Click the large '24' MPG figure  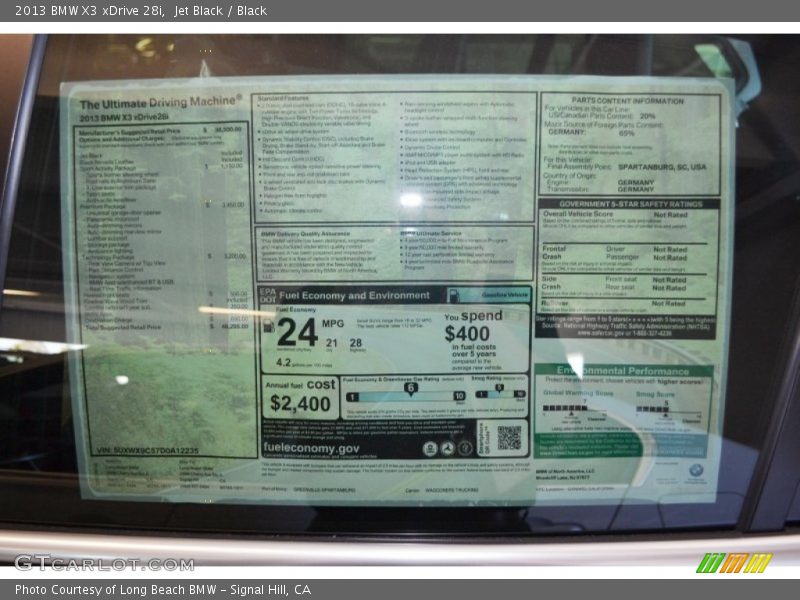pyautogui.click(x=297, y=333)
